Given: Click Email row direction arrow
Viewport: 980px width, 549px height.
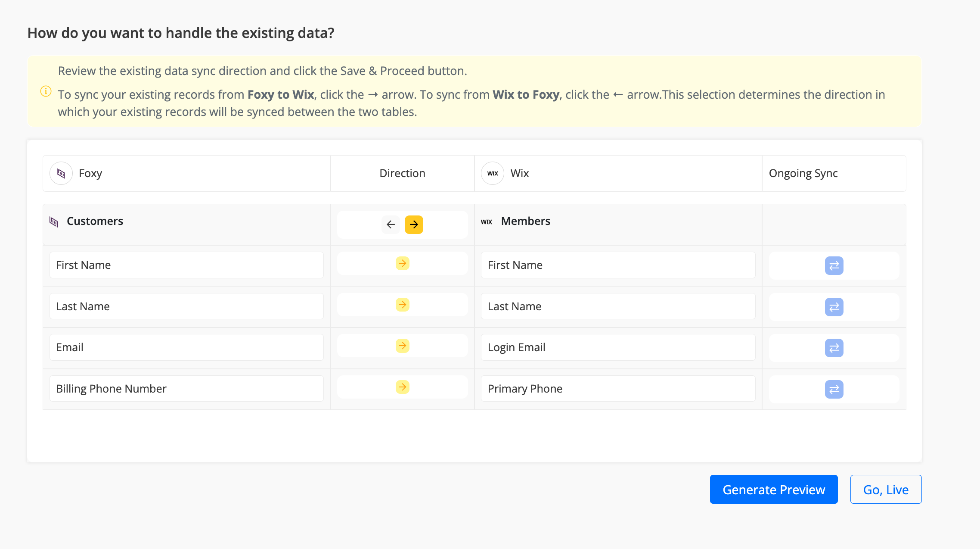Looking at the screenshot, I should [403, 346].
